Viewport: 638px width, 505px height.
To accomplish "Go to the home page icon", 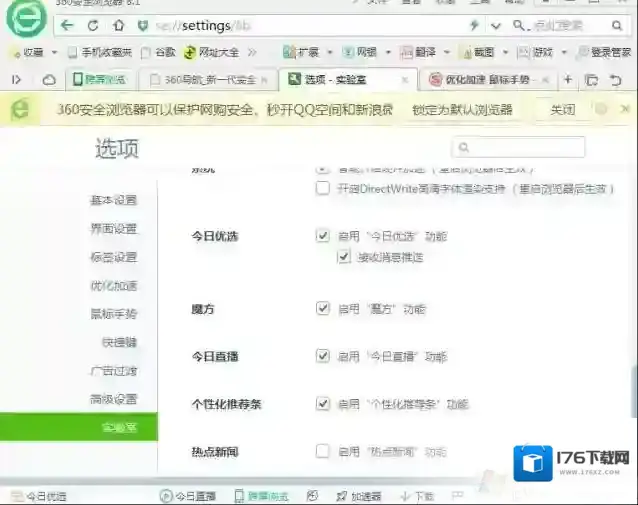I will click(118, 26).
